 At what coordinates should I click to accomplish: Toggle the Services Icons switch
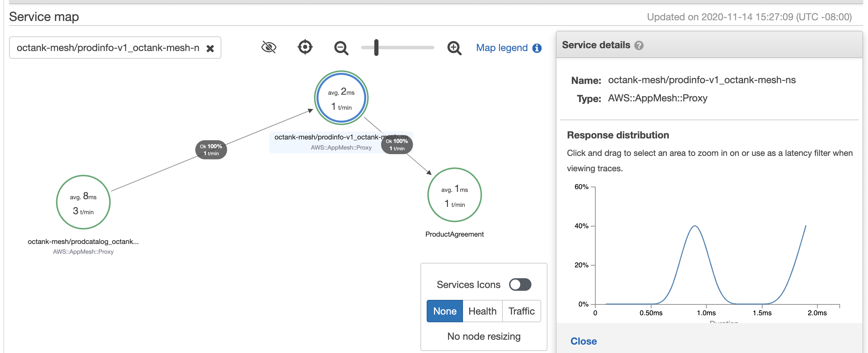tap(520, 284)
